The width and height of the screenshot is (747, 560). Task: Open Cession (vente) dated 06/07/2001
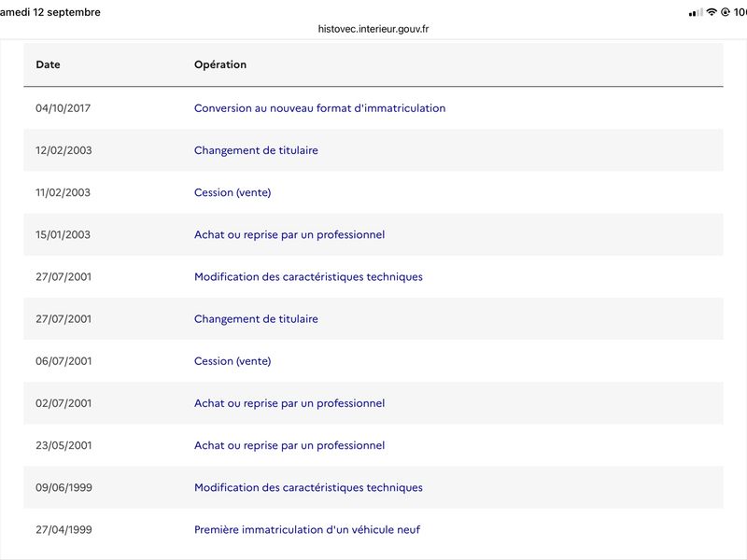click(x=233, y=361)
